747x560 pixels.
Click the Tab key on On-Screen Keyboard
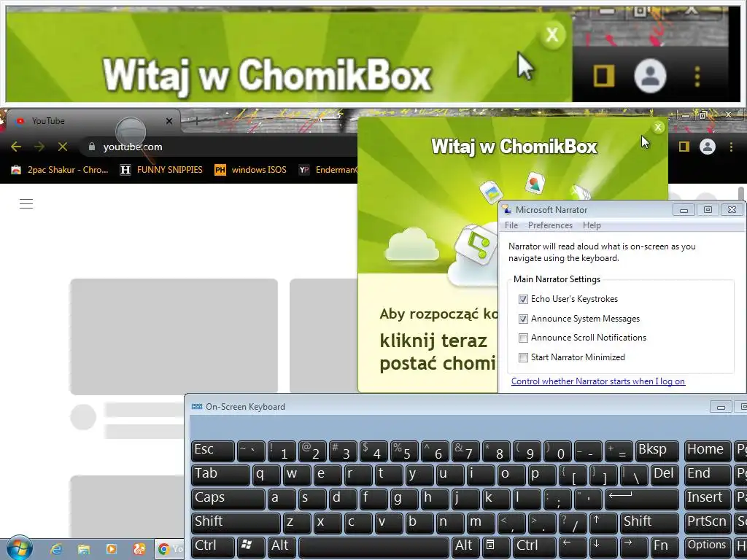(x=220, y=475)
